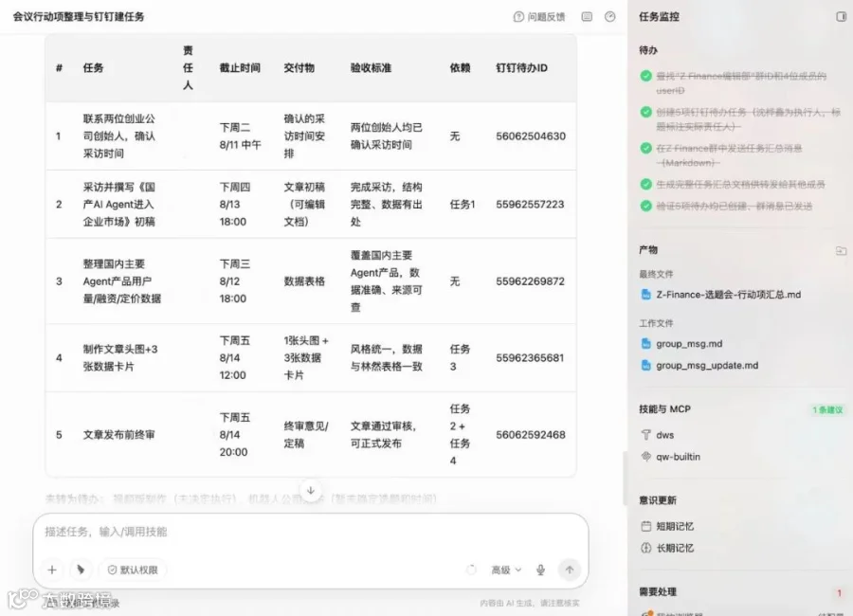Viewport: 853px width, 616px height.
Task: Click 钉钉待办ID 55962269872 cell
Action: 530,281
